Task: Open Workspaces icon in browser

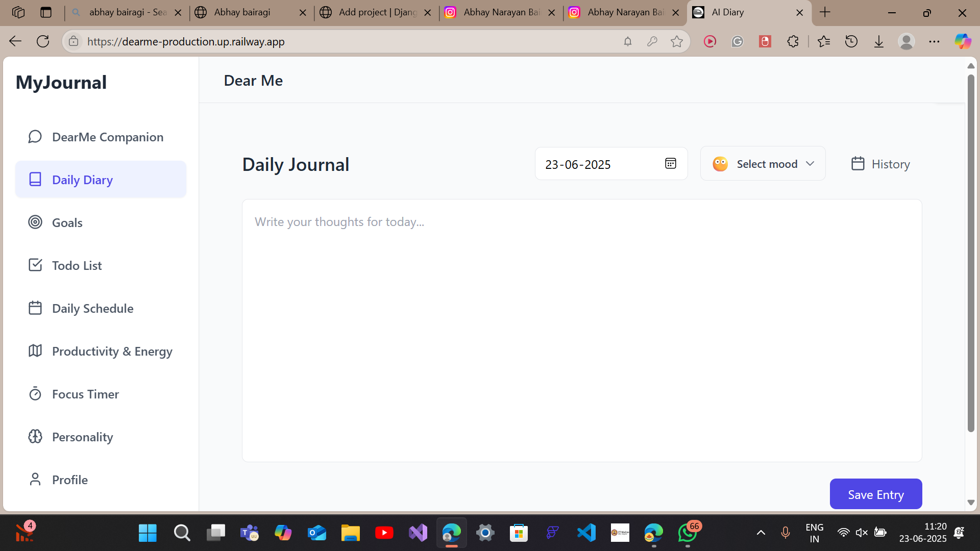Action: click(x=18, y=12)
